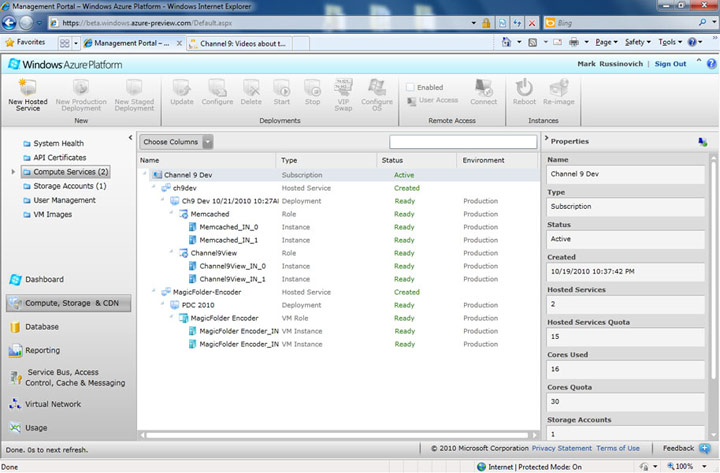Select the Management Portal browser tab
This screenshot has height=473, width=720.
coord(134,43)
